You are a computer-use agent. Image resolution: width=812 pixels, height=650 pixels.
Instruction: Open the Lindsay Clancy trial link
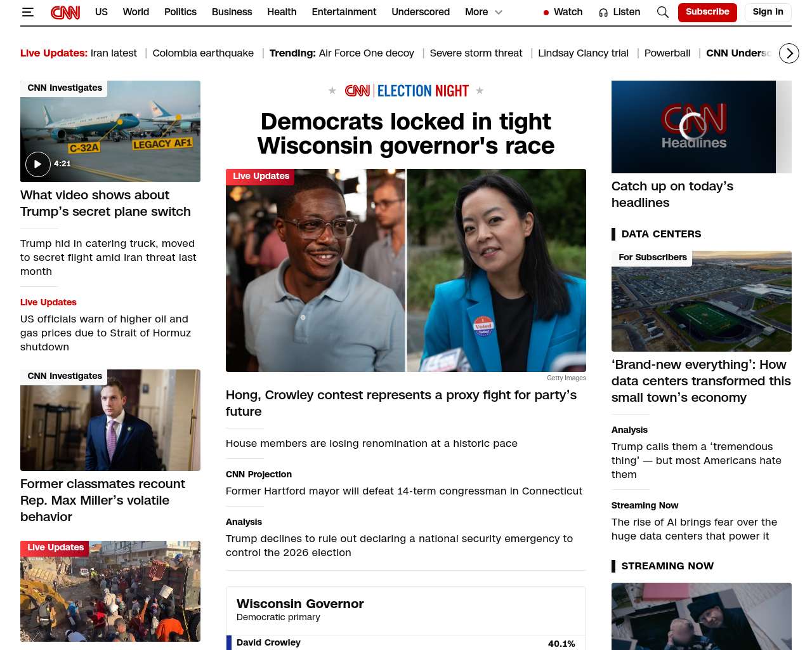pos(583,53)
